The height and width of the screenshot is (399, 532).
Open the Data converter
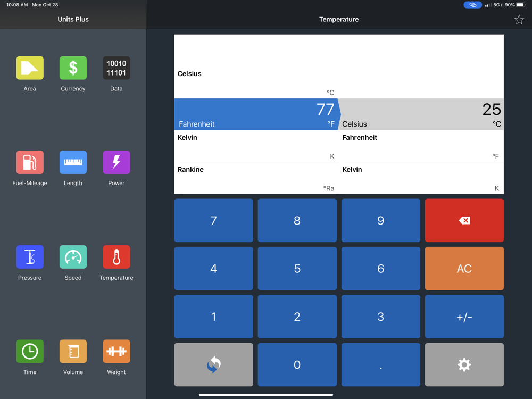click(117, 68)
